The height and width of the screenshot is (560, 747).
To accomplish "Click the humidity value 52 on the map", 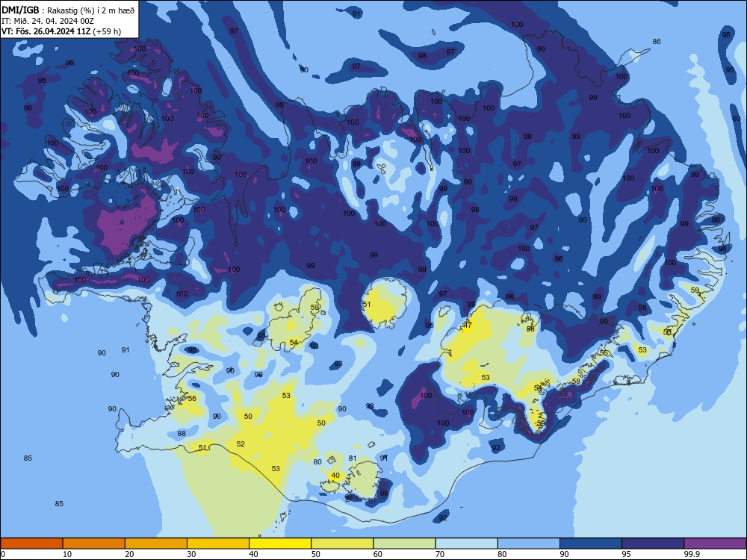I will point(241,444).
